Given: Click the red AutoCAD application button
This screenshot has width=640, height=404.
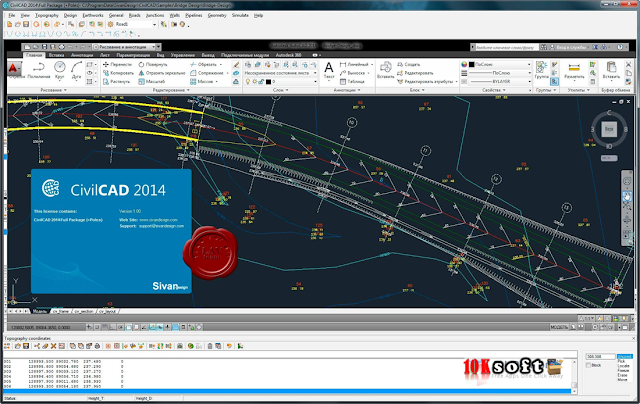Looking at the screenshot, I should pos(13,68).
